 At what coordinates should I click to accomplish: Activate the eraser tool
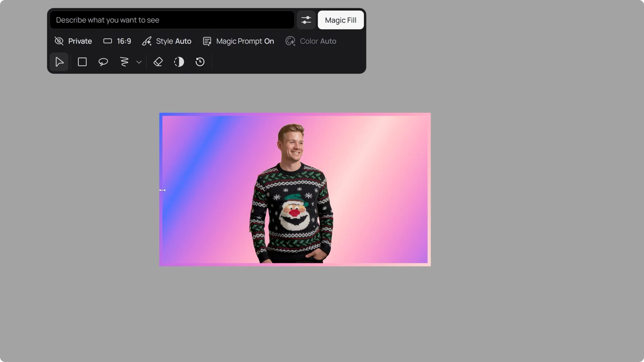[158, 62]
